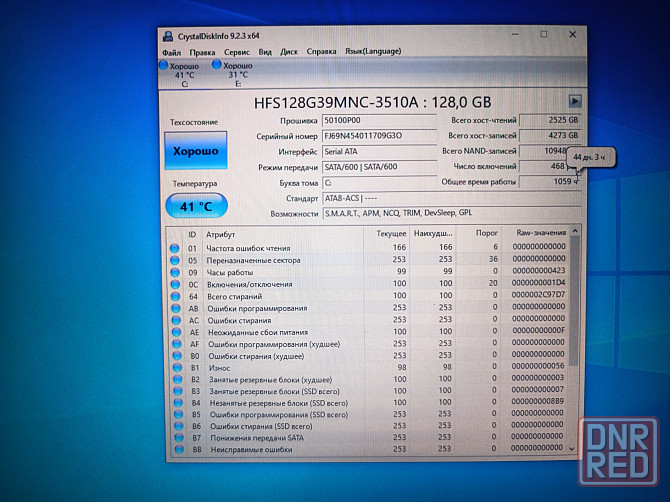The width and height of the screenshot is (670, 502).
Task: Click status icon for attribute B0
Action: (x=177, y=356)
